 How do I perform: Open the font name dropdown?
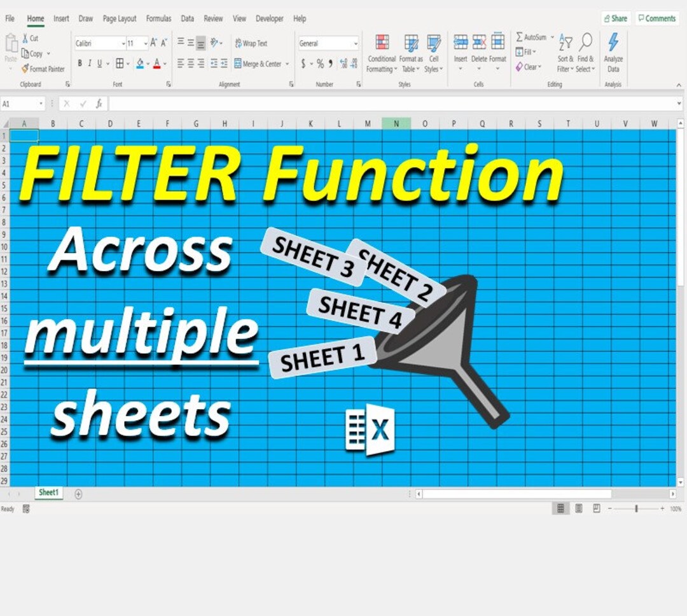pyautogui.click(x=99, y=43)
